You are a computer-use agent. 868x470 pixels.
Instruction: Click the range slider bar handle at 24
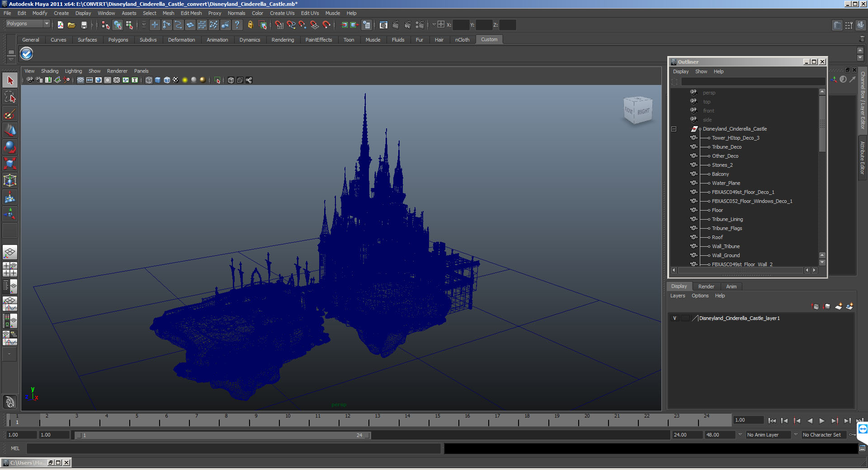click(368, 435)
